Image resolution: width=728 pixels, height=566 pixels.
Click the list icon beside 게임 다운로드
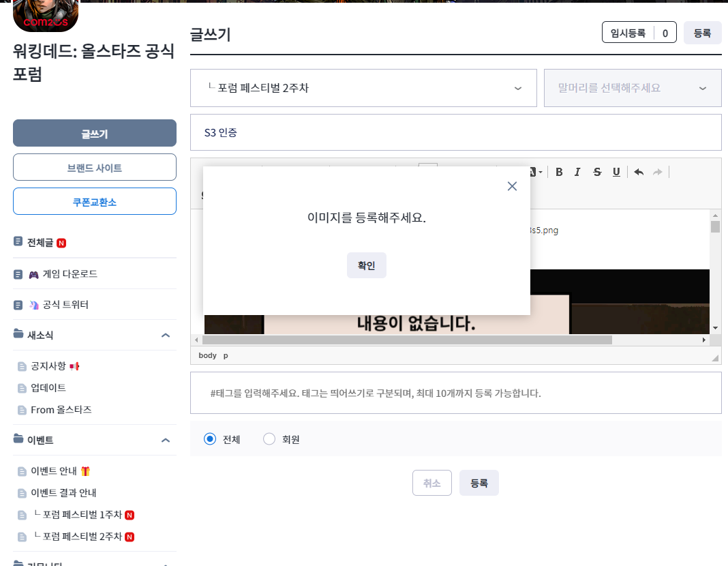pos(18,274)
